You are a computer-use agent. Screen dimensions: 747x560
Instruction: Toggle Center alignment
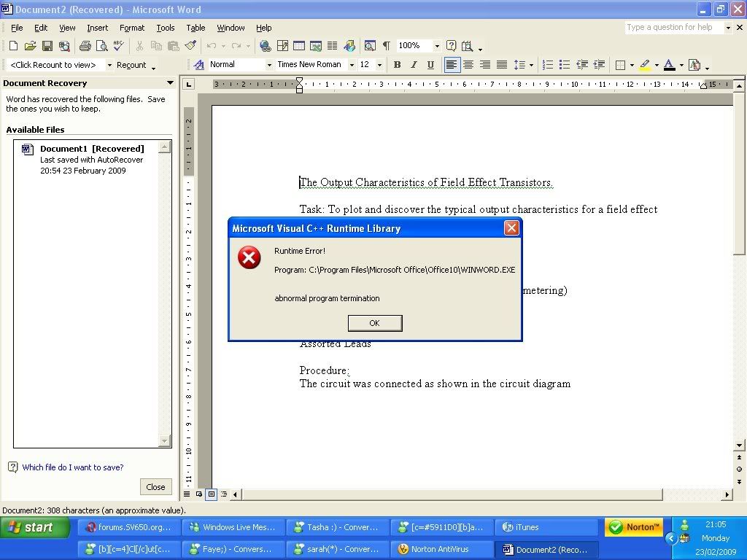coord(468,65)
